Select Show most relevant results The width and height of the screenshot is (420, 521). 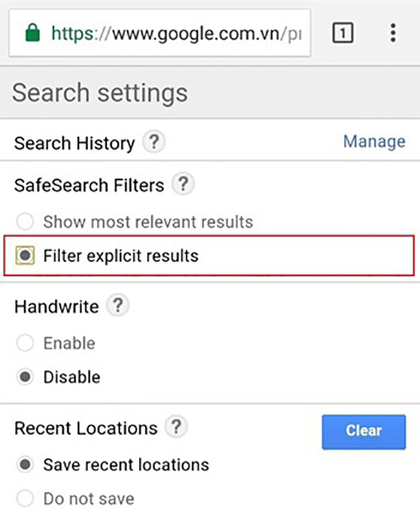click(25, 222)
